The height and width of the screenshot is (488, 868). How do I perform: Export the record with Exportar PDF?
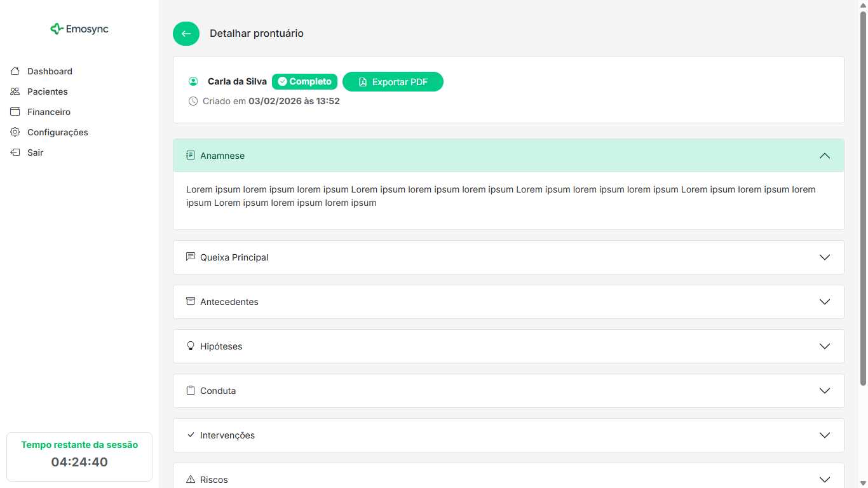(393, 82)
